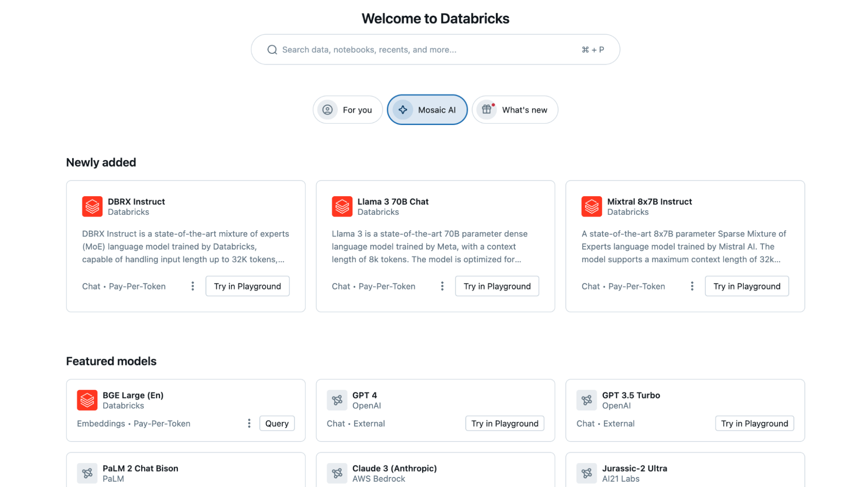868x487 pixels.
Task: Switch to the For you tab
Action: (347, 110)
